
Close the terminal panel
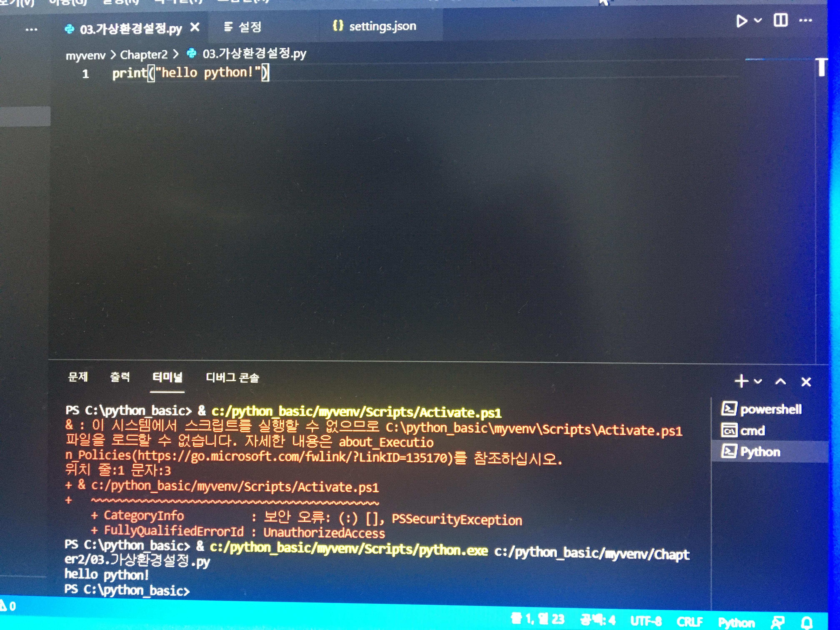806,382
